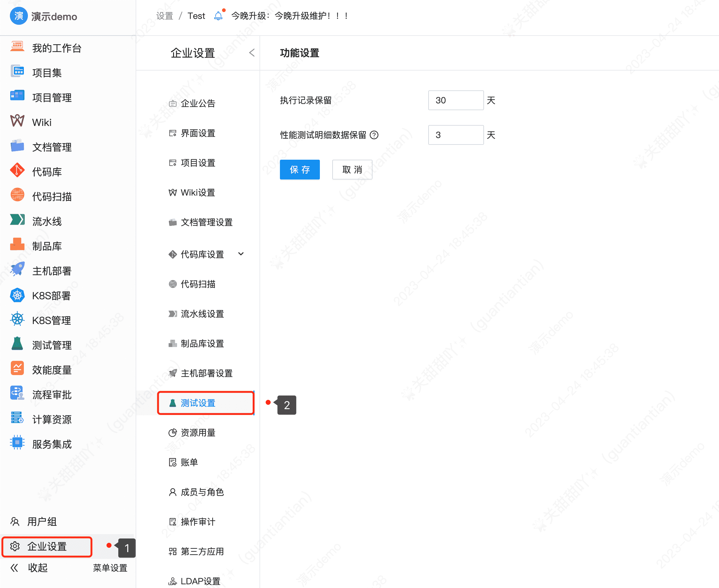Expand the 代码库设置 section chevron
Screen dimensions: 719x588
(241, 254)
